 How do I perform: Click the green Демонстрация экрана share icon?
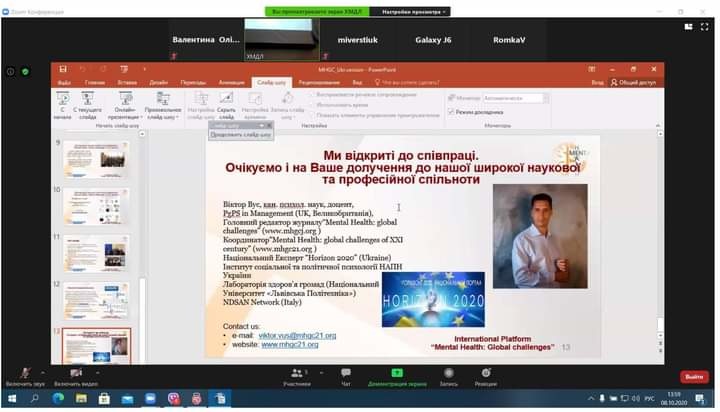point(396,373)
